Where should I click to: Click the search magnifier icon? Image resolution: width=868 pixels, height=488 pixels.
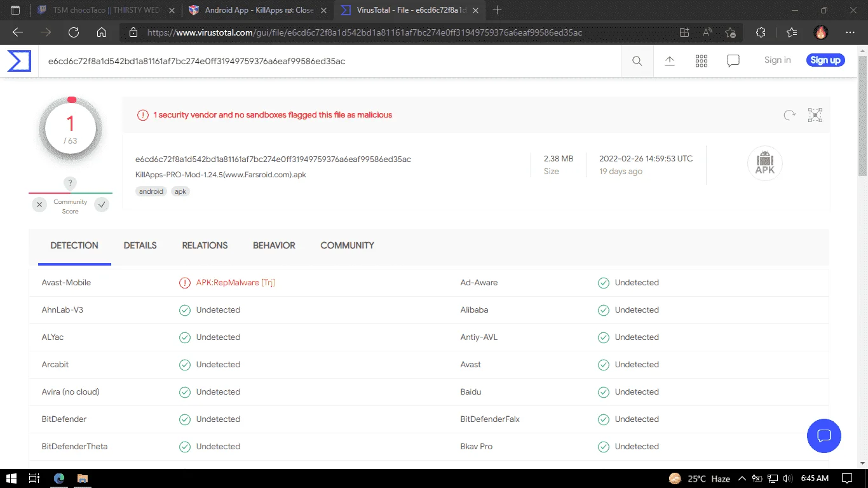[637, 61]
